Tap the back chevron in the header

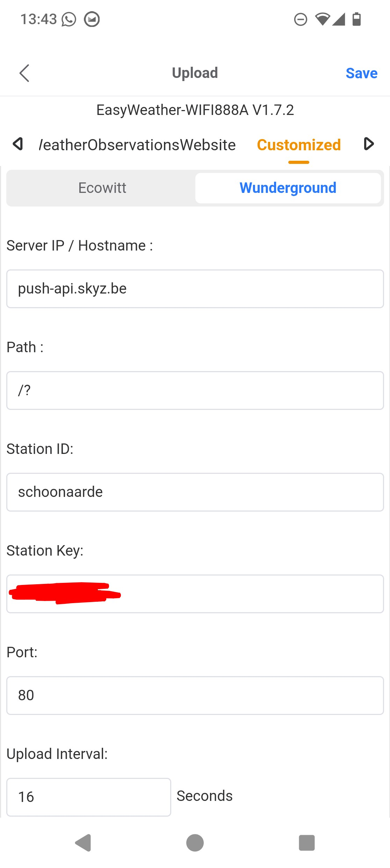pyautogui.click(x=24, y=73)
